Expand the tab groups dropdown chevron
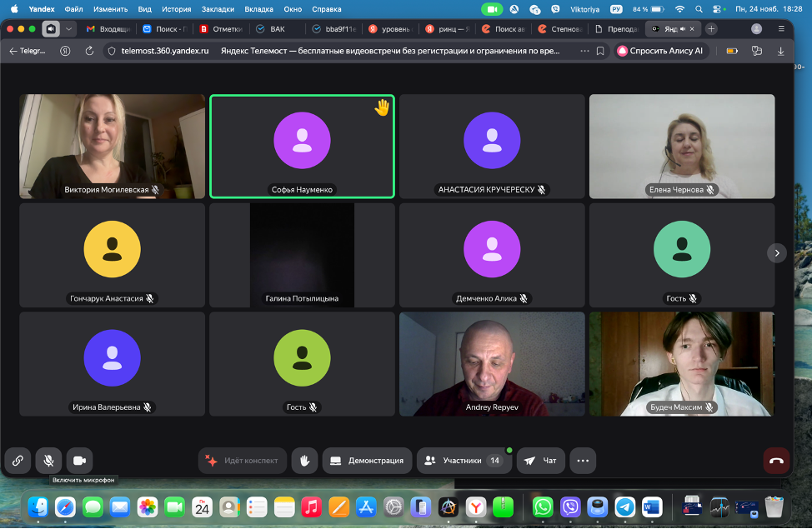 point(69,28)
